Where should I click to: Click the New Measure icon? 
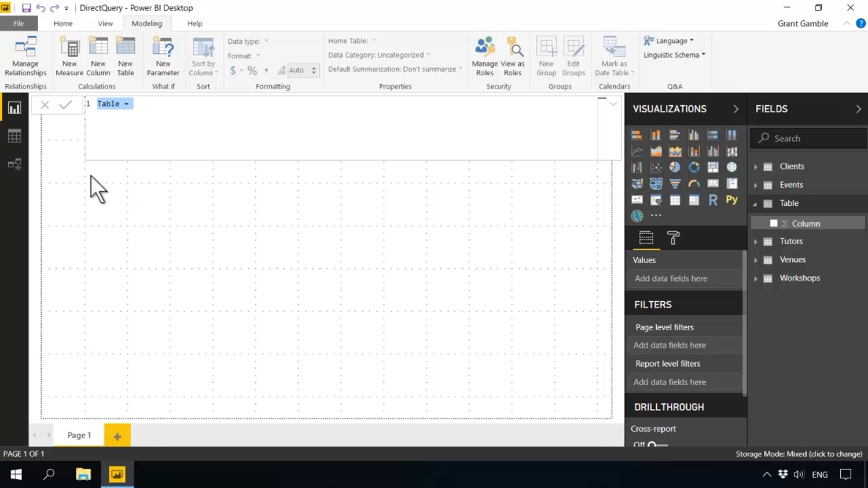(69, 57)
